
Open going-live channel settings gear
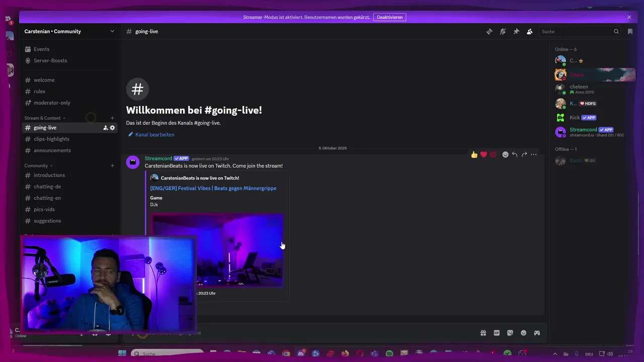(x=112, y=128)
